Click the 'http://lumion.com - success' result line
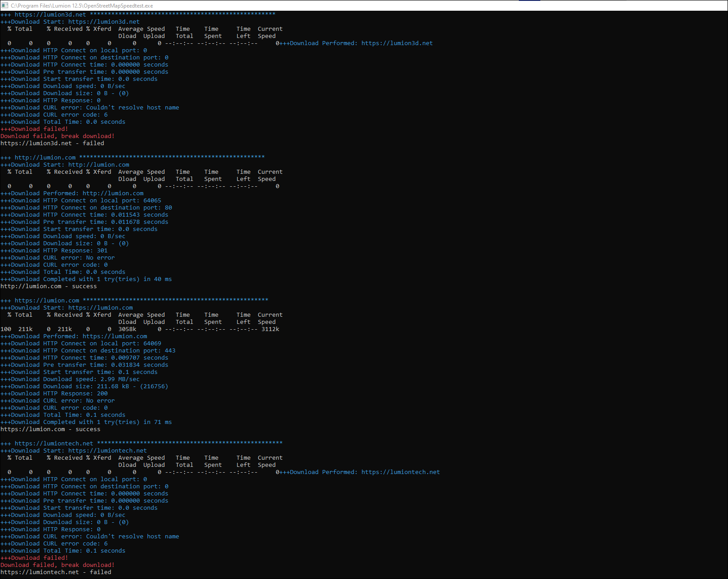 pos(49,286)
